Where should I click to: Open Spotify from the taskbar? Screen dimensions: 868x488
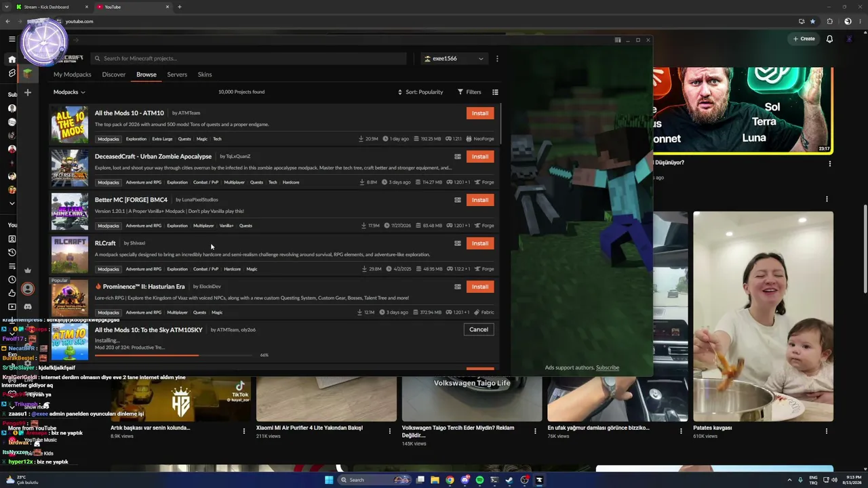click(x=479, y=480)
